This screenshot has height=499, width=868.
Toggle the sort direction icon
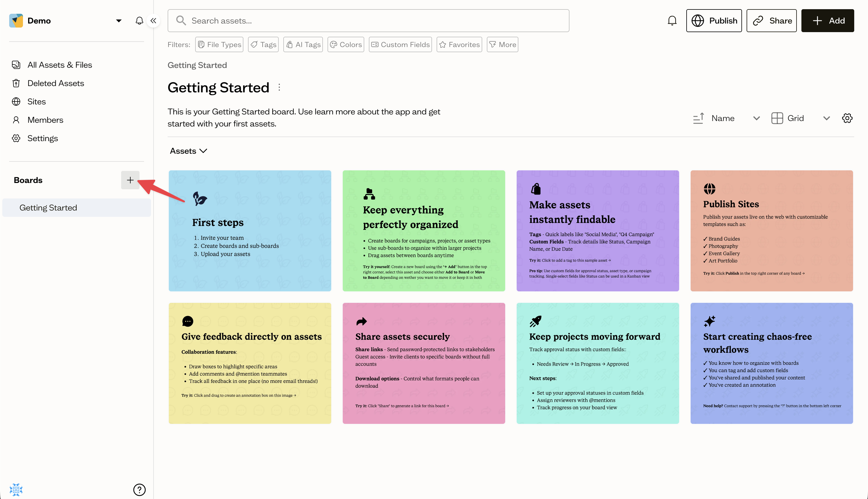(698, 118)
